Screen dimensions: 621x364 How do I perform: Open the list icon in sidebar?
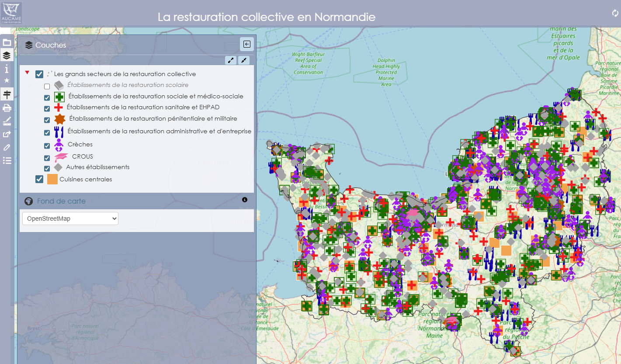[x=7, y=160]
